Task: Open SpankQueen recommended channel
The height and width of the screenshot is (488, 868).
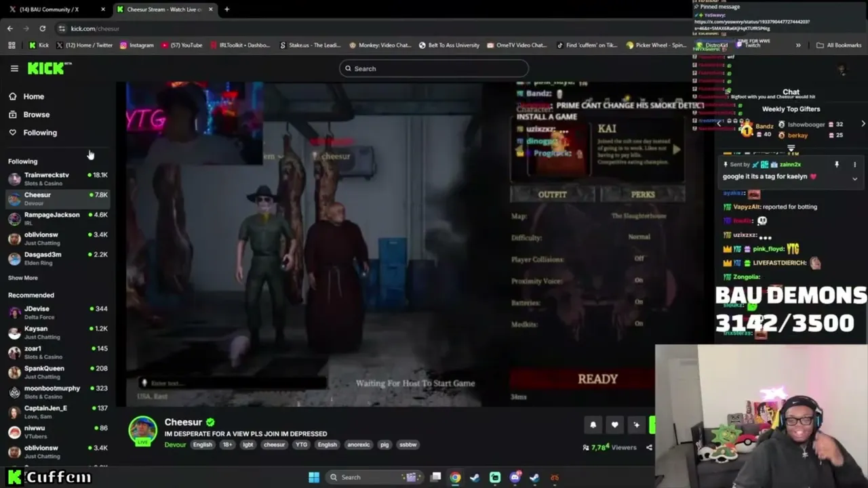Action: click(58, 372)
